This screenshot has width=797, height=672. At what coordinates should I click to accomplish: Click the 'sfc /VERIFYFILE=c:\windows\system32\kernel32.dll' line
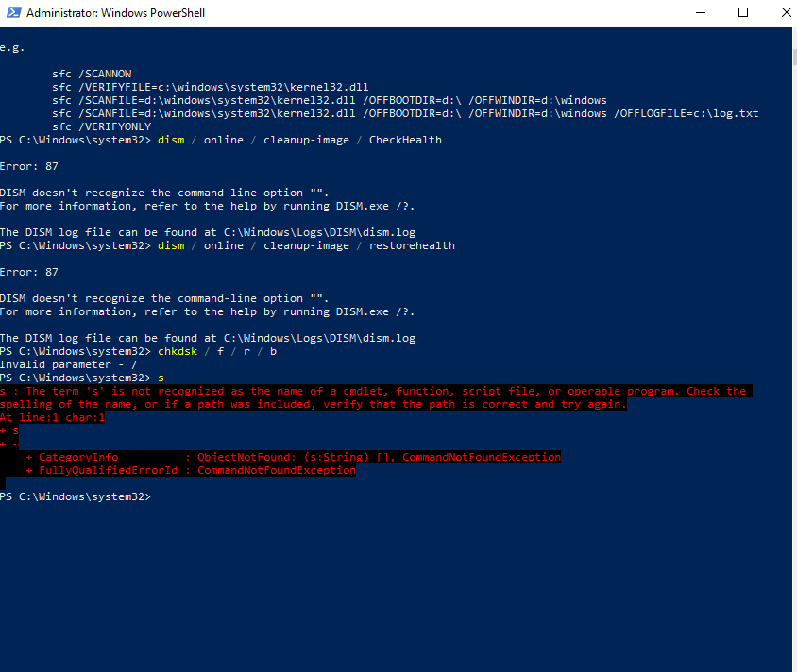[x=210, y=87]
